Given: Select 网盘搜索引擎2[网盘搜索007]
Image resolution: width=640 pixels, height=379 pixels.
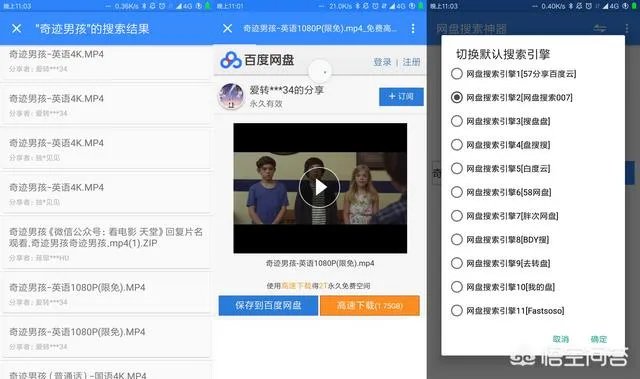Looking at the screenshot, I should [512, 98].
